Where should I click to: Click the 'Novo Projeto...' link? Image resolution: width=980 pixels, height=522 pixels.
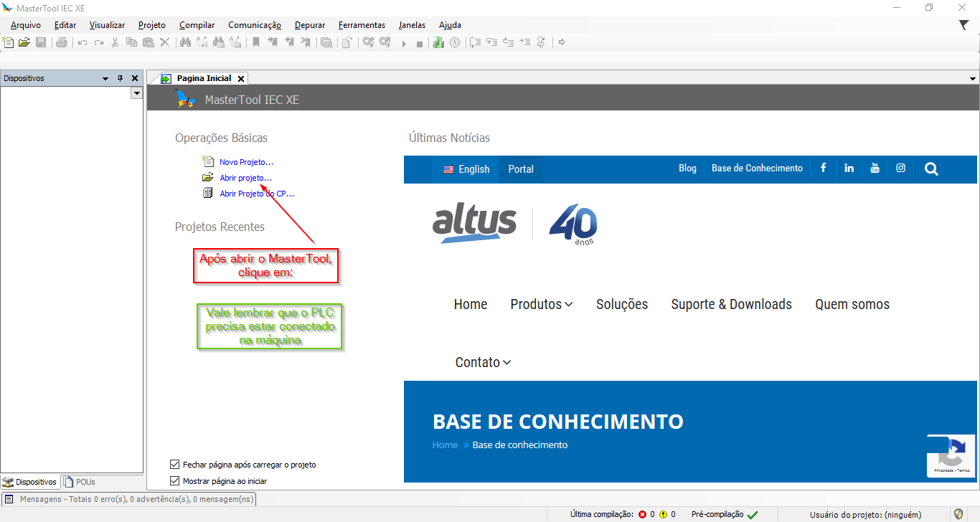(x=246, y=162)
